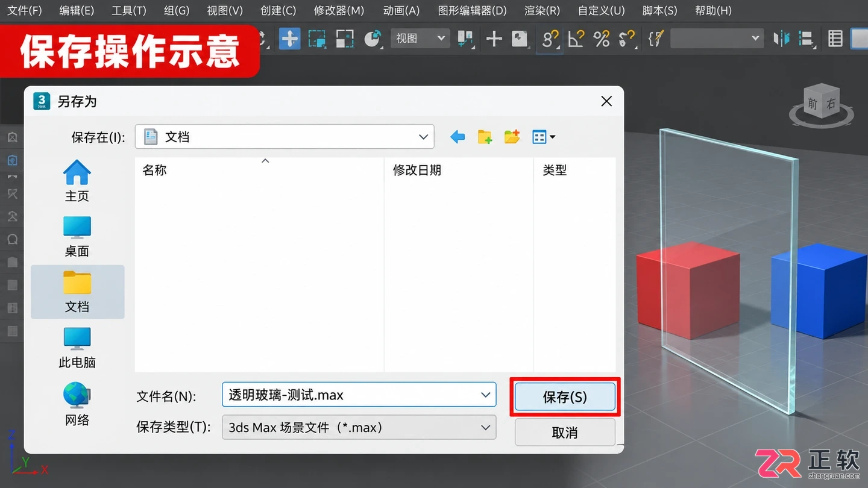The image size is (868, 488).
Task: Toggle Keyboard Shortcut Override icon
Action: pyautogui.click(x=519, y=39)
